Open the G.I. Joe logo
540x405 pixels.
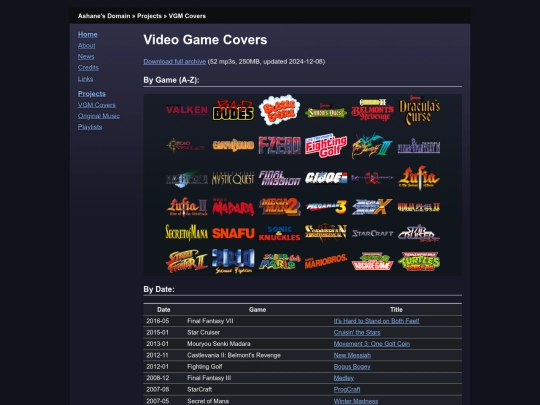[x=326, y=178]
